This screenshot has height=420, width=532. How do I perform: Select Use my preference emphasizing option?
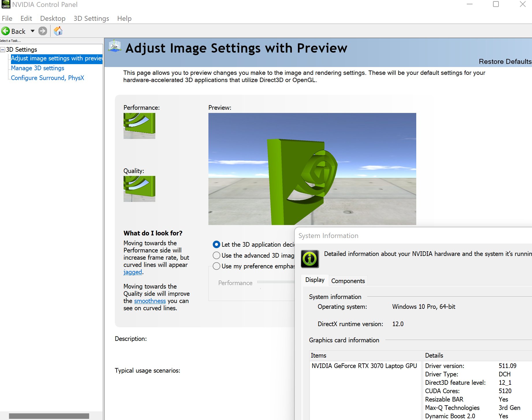pos(216,266)
